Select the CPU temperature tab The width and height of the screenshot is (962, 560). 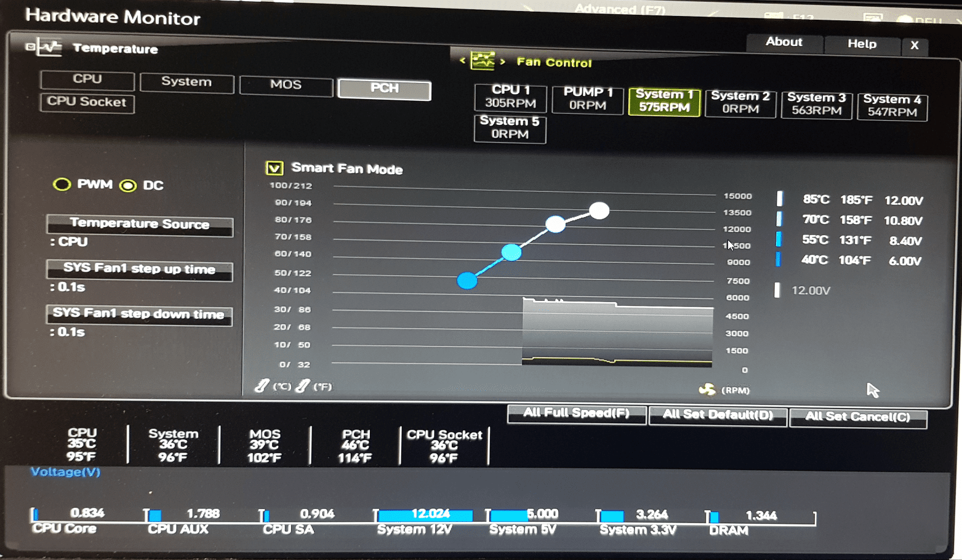pos(87,79)
